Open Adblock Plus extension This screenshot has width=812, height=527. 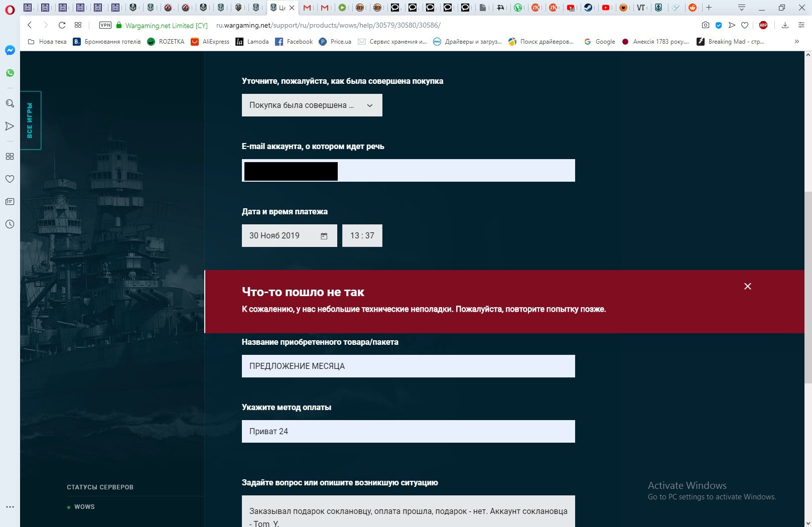763,25
